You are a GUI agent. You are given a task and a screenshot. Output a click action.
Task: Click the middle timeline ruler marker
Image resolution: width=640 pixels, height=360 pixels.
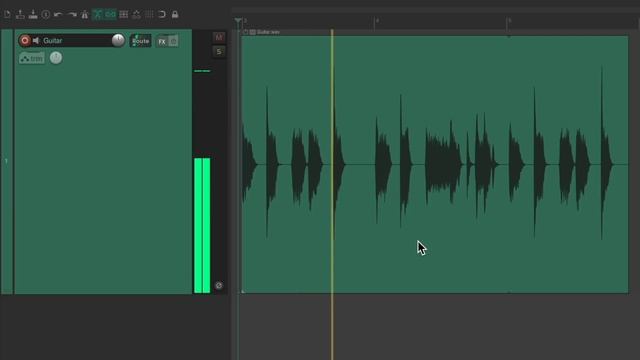click(x=375, y=23)
